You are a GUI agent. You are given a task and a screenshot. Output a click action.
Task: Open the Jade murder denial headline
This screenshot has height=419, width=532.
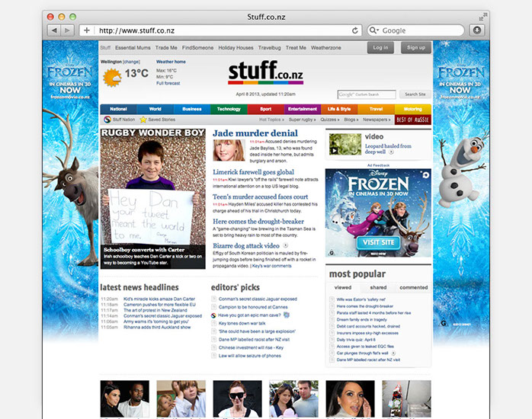click(255, 133)
